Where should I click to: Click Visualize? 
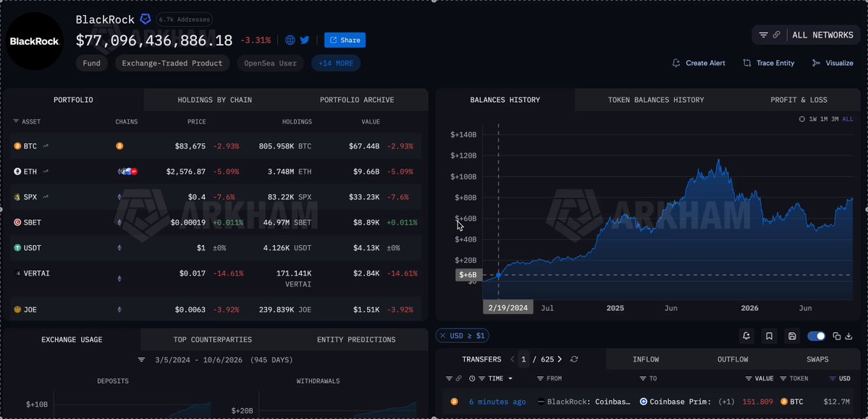pos(833,63)
